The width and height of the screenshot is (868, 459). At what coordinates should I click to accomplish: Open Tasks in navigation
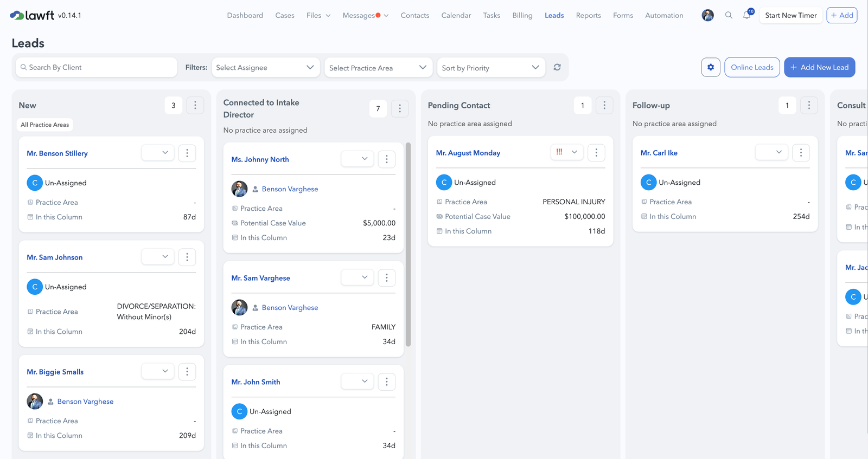(492, 15)
